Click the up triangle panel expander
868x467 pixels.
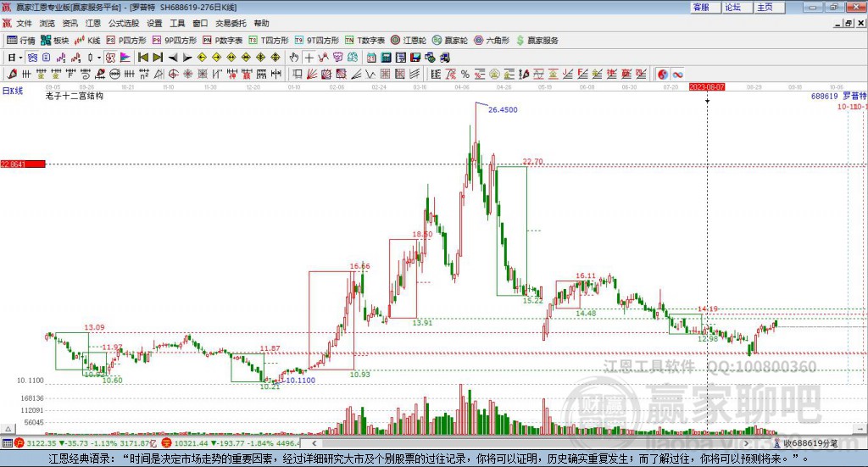pyautogui.click(x=8, y=429)
